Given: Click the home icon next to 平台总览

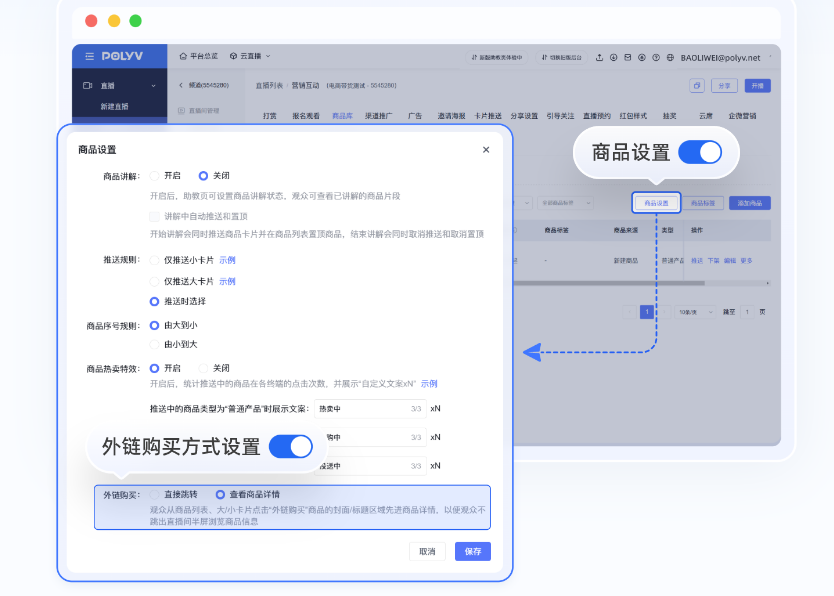Looking at the screenshot, I should coord(183,57).
